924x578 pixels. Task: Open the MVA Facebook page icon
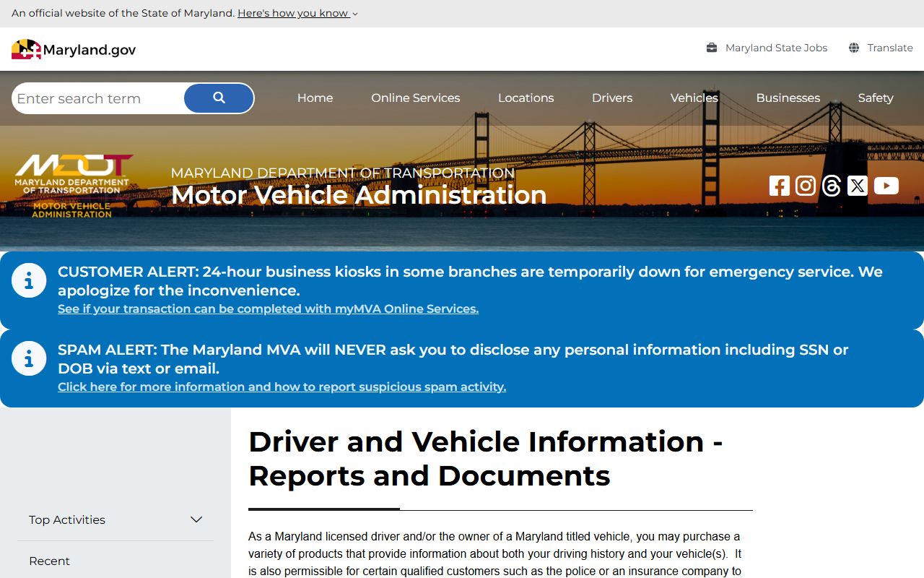pos(780,186)
